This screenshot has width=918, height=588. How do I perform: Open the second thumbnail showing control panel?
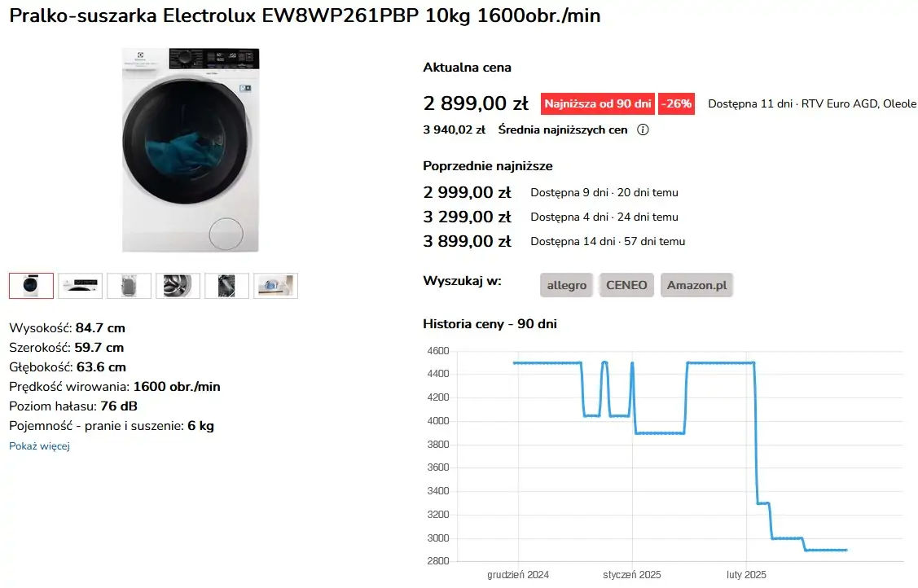tap(80, 286)
